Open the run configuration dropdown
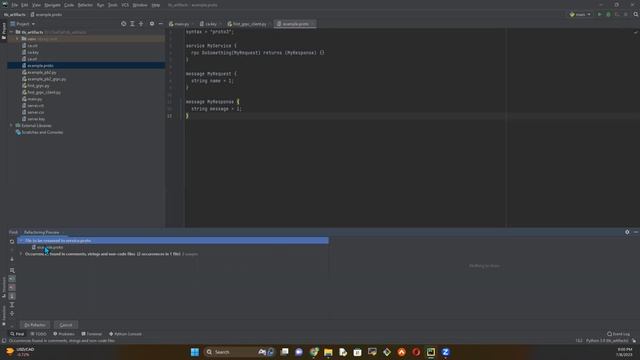This screenshot has width=640, height=360. (580, 14)
